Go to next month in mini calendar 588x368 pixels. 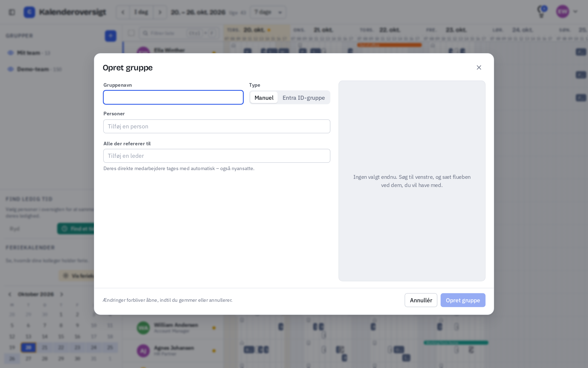[x=62, y=294]
